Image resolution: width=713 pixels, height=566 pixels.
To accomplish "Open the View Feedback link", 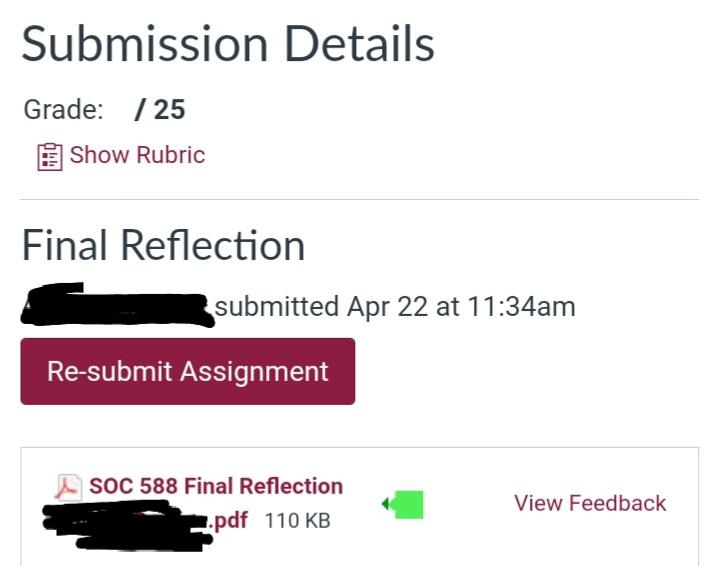I will pos(590,503).
